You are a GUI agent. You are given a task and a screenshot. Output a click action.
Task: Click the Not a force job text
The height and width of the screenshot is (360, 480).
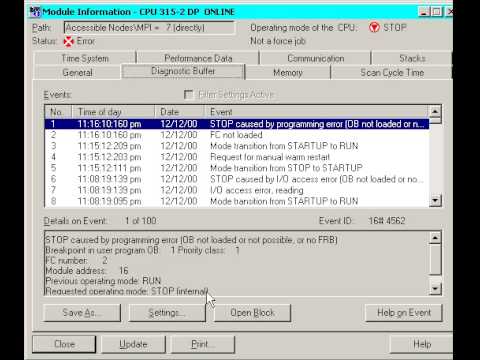click(278, 41)
